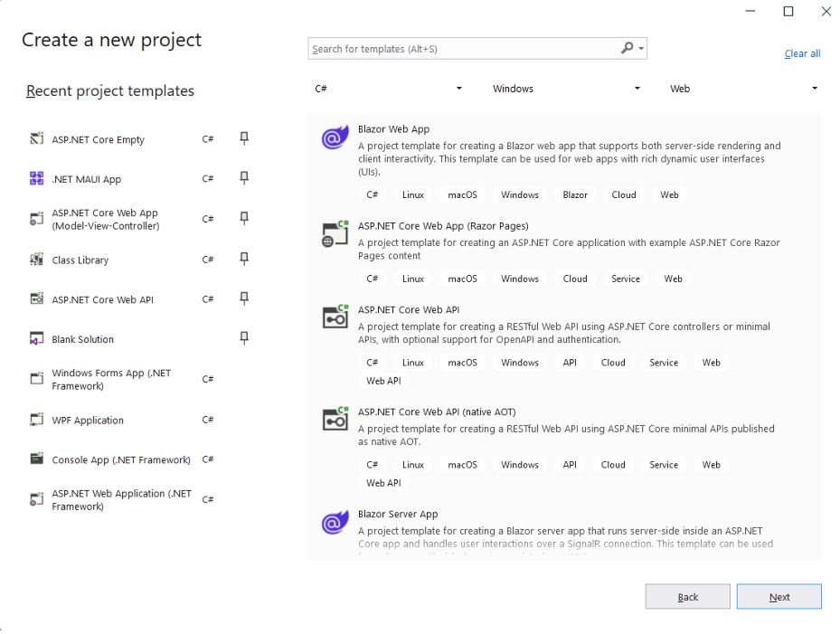Click the recent ASP.NET Core Web API icon
The image size is (840, 634).
point(36,299)
